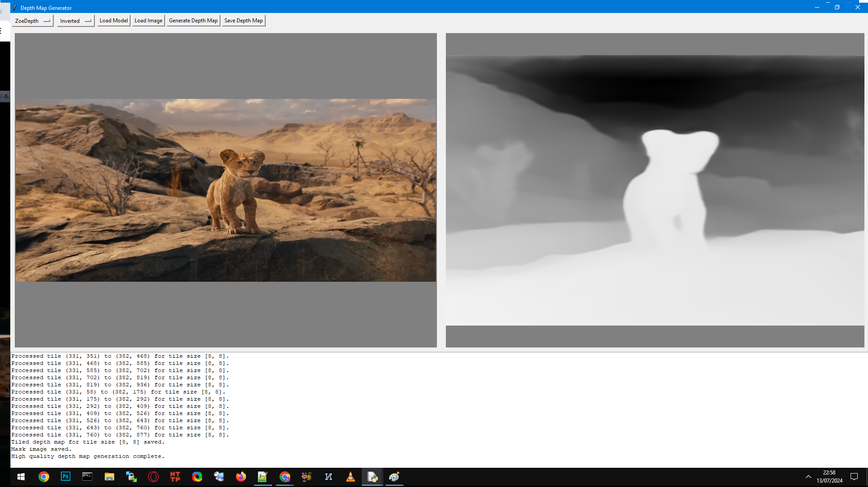Open VLC media player from the taskbar
The width and height of the screenshot is (868, 487).
point(351,477)
